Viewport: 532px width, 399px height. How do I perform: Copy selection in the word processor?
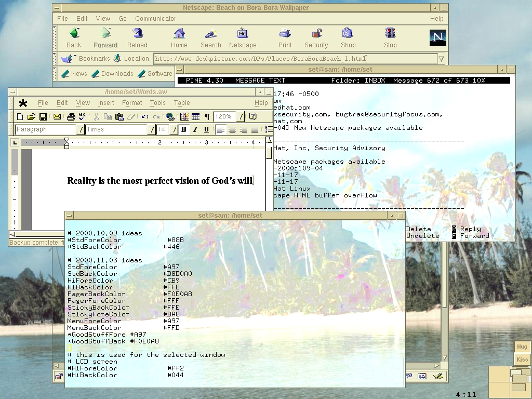point(108,117)
